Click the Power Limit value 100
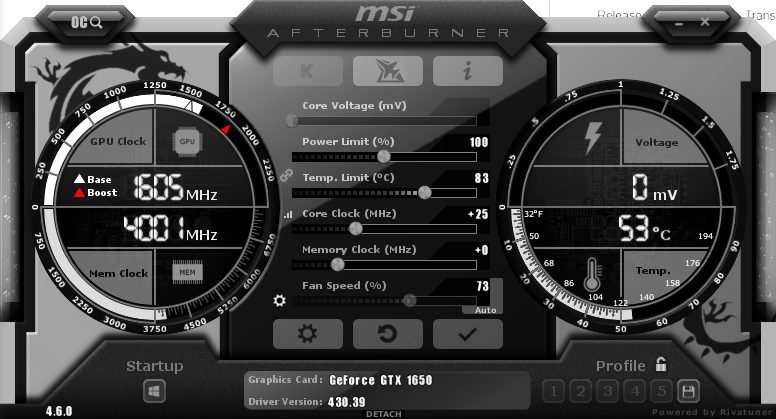The height and width of the screenshot is (419, 776). pos(479,142)
